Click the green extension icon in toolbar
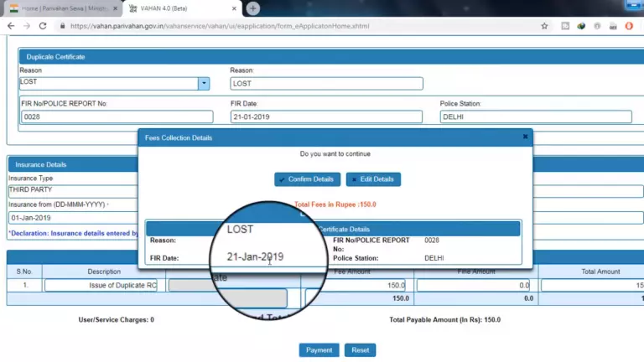This screenshot has width=644, height=362. 579,26
